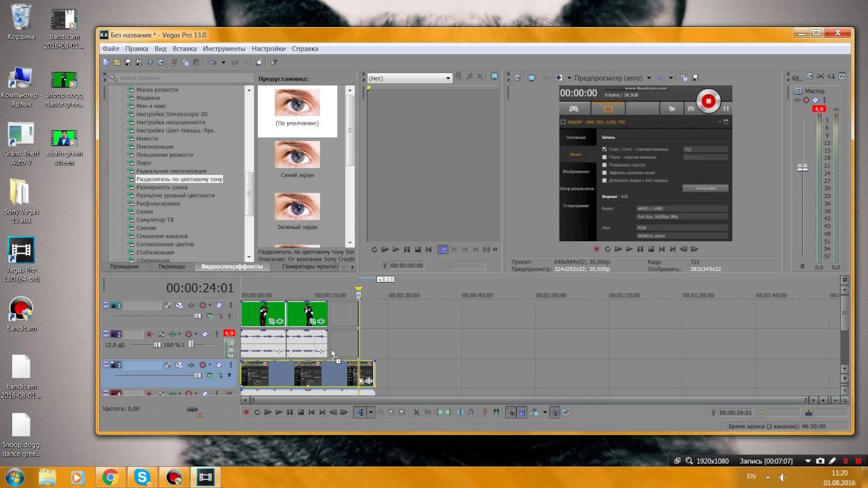Select the Стабилизация effect

click(155, 252)
